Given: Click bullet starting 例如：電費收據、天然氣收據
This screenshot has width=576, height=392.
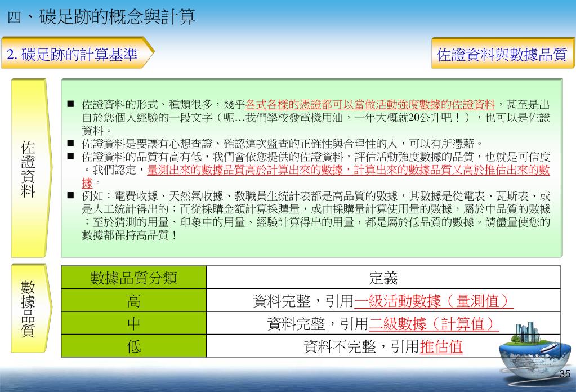Looking at the screenshot, I should click(316, 215).
